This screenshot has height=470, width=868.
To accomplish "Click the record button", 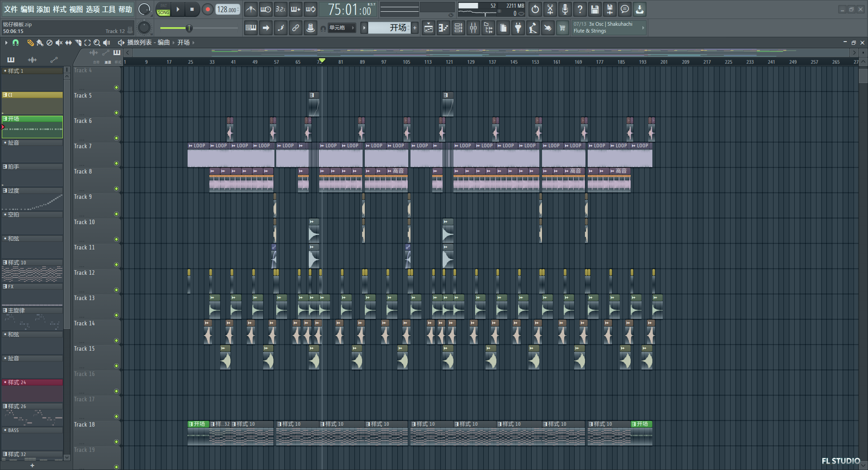I will (x=208, y=9).
